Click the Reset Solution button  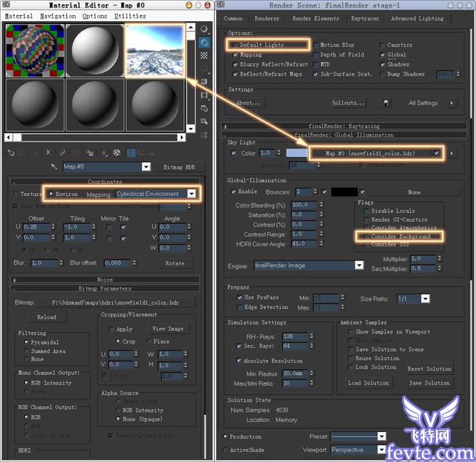429,369
